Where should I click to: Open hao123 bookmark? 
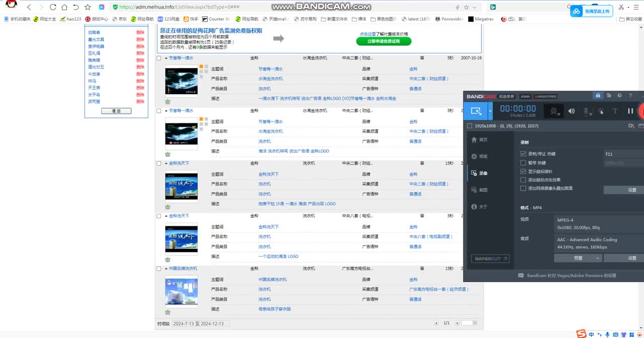(x=70, y=19)
